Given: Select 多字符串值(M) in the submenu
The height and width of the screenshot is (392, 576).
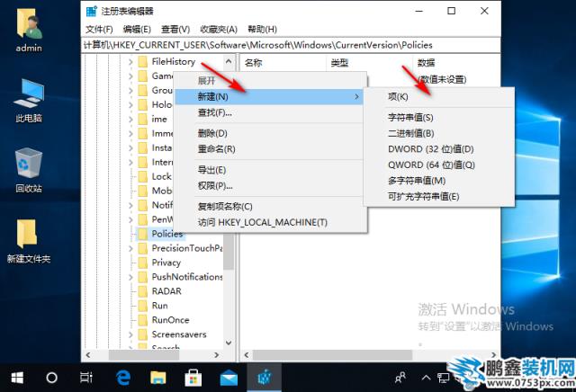Looking at the screenshot, I should [439, 181].
